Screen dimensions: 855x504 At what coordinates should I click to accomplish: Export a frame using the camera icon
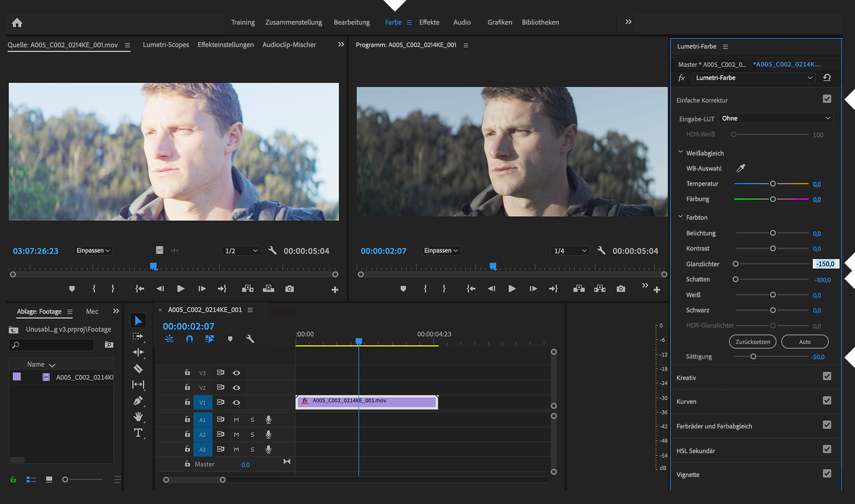tap(620, 288)
